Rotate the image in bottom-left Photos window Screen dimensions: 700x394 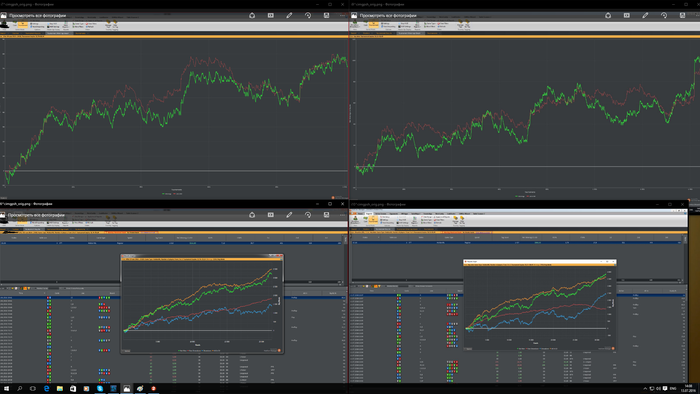(308, 215)
